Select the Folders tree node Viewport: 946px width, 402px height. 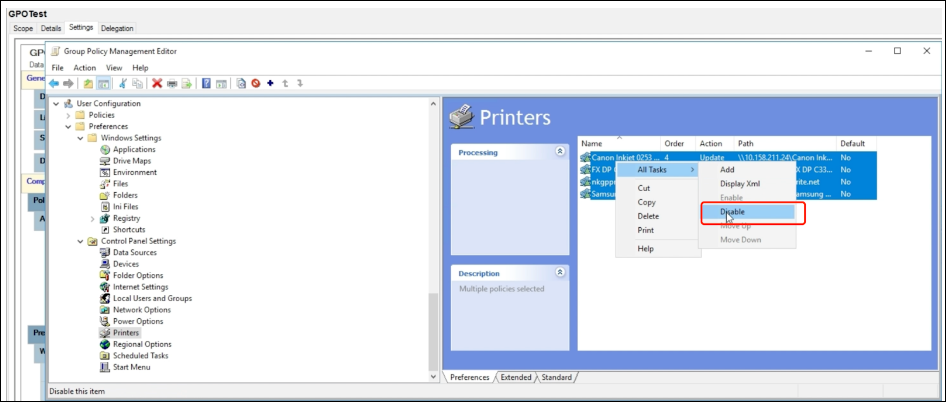point(125,195)
